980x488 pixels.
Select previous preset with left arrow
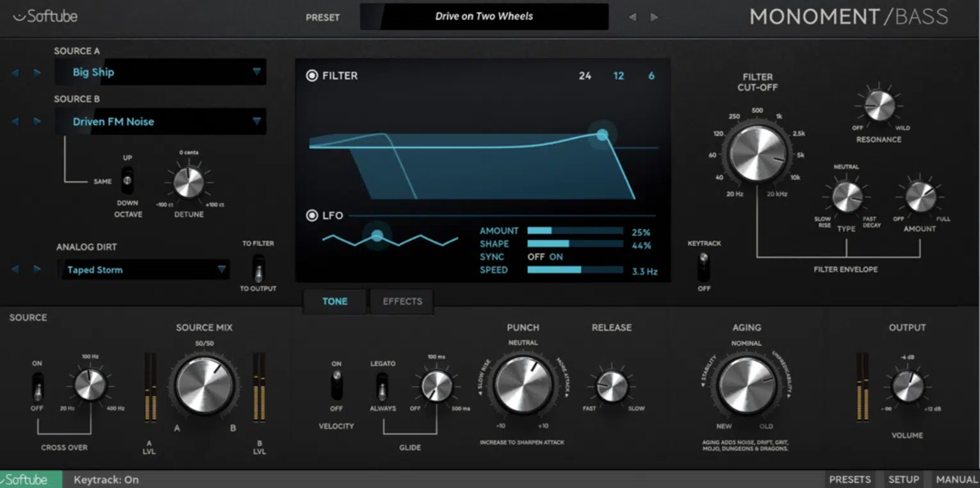(633, 17)
